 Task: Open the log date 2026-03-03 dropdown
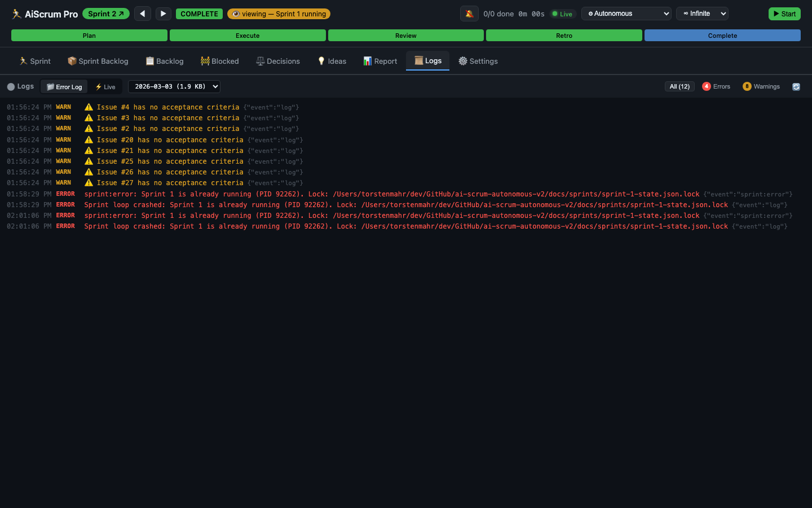pyautogui.click(x=174, y=86)
